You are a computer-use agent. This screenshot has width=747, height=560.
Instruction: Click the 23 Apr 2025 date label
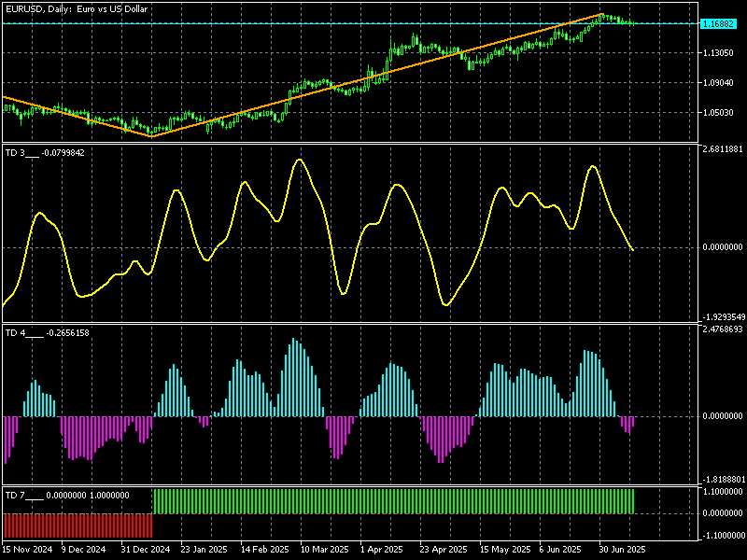[443, 549]
